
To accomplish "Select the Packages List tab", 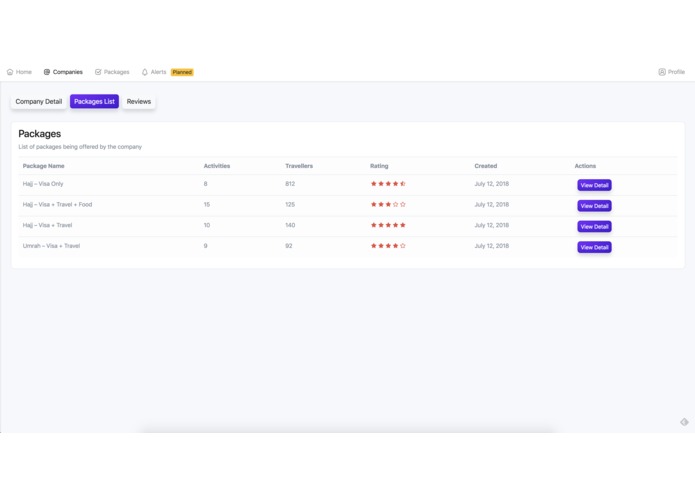I will coord(94,101).
